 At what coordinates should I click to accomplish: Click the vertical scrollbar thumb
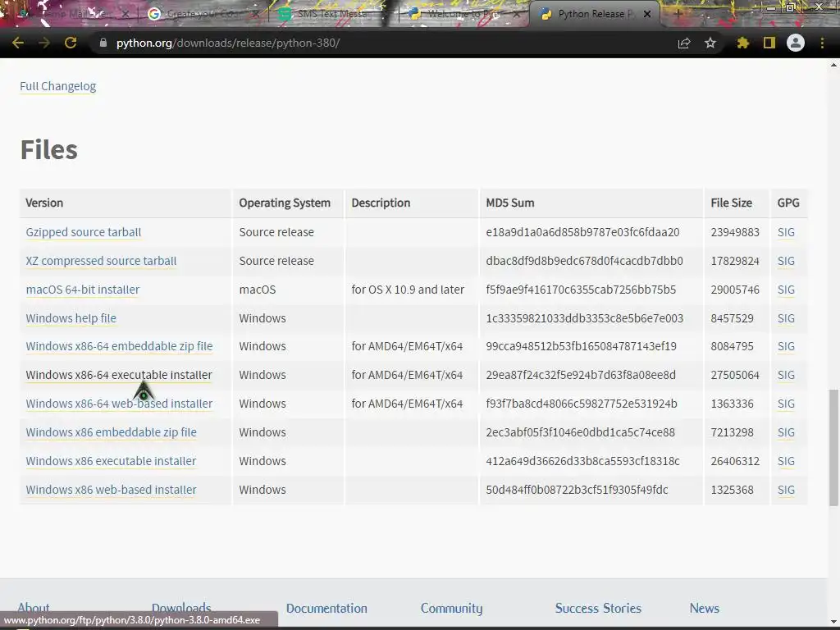(833, 447)
